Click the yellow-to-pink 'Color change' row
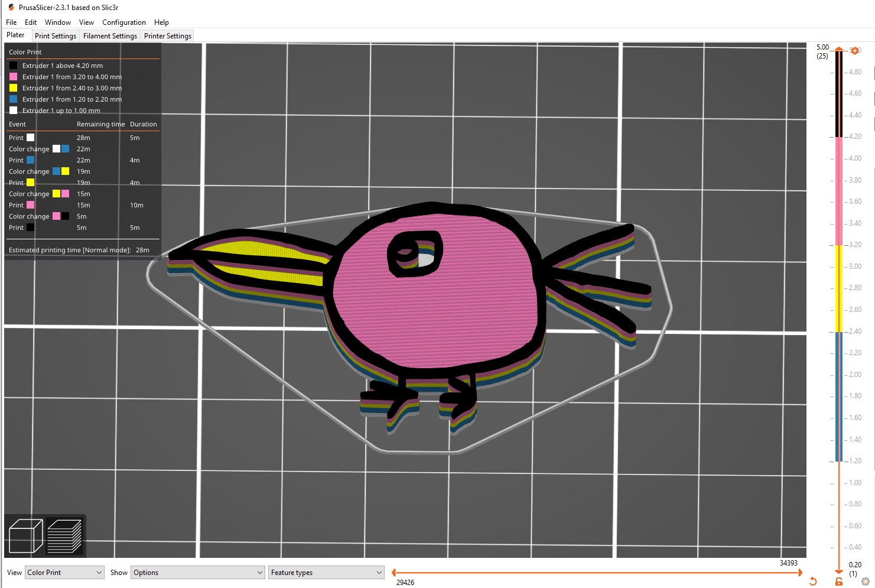 tap(83, 194)
